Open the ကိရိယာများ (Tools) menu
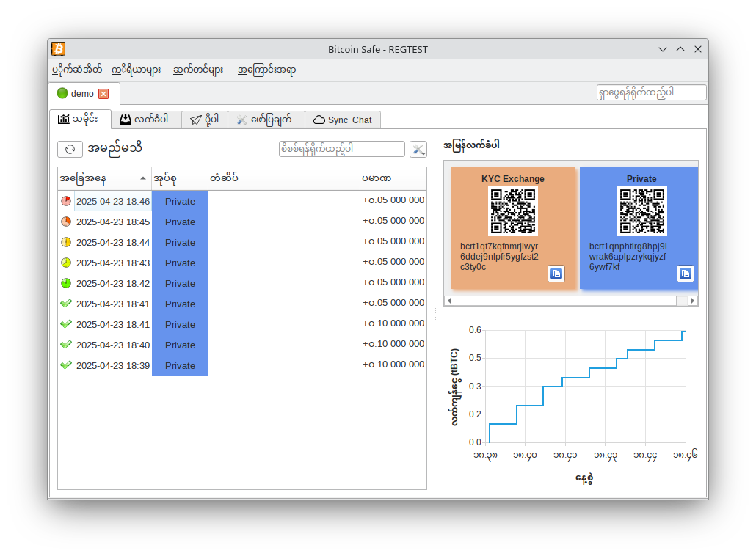756x556 pixels. tap(136, 70)
